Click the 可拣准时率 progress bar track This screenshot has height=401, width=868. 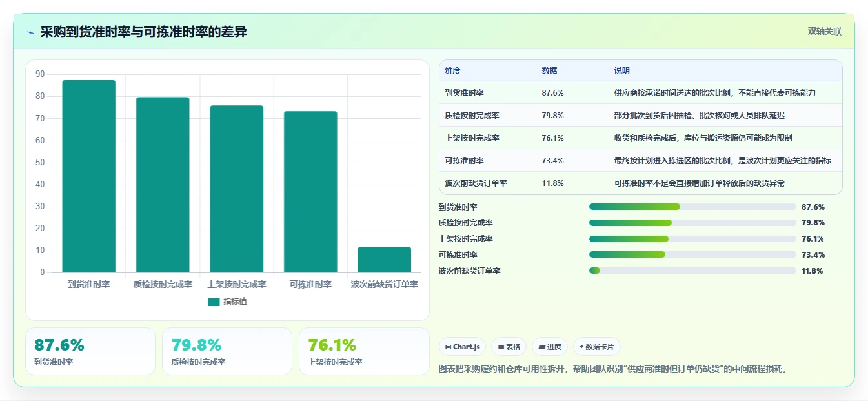click(692, 254)
